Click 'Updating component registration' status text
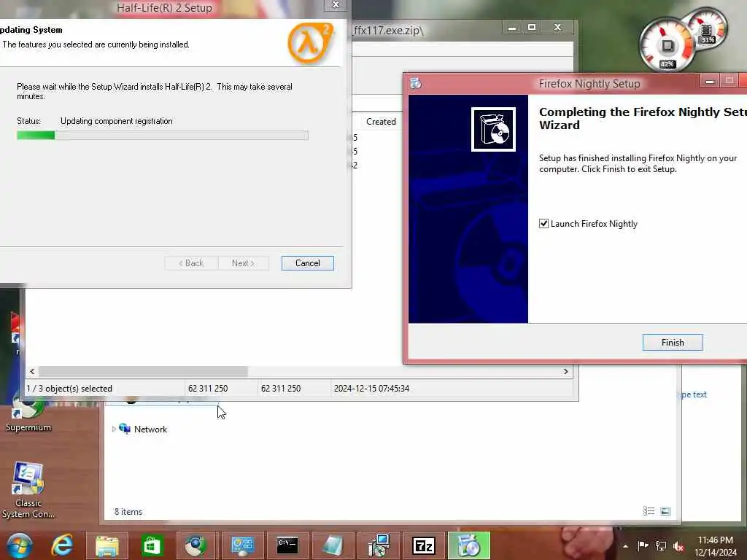Viewport: 747px width, 560px height. 116,121
